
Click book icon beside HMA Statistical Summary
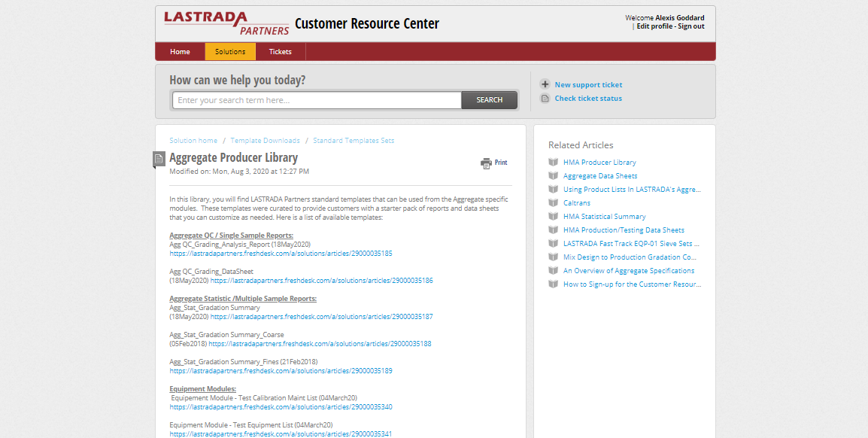pos(553,217)
